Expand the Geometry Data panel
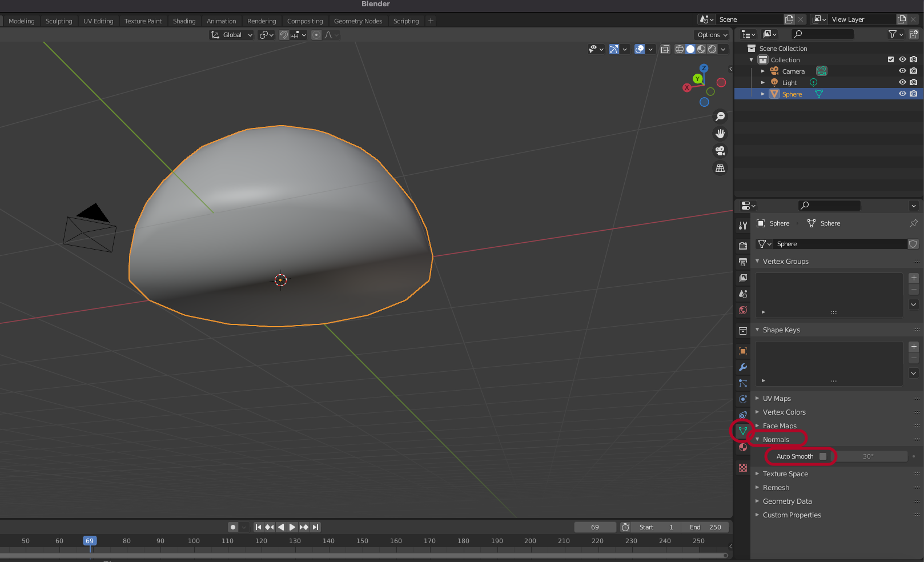Screen dimensions: 924x562 pos(757,501)
